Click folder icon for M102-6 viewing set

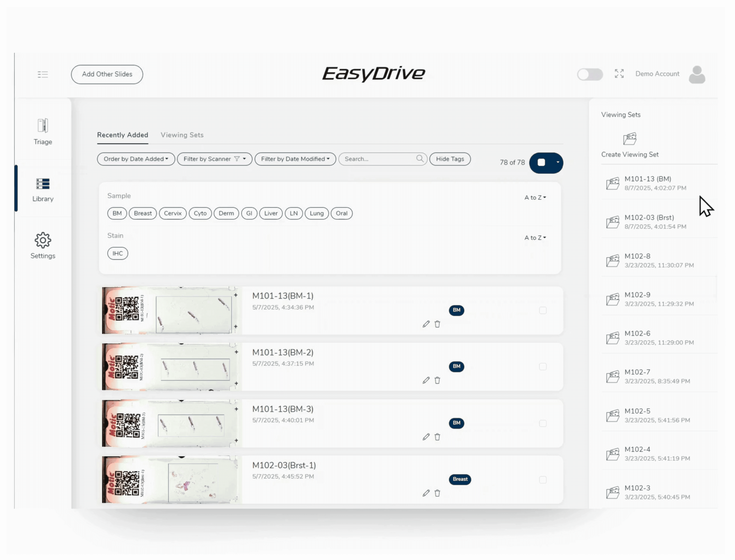point(612,338)
